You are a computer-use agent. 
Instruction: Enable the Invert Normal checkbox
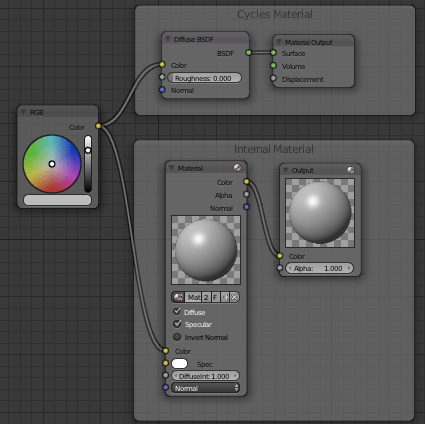pos(177,337)
